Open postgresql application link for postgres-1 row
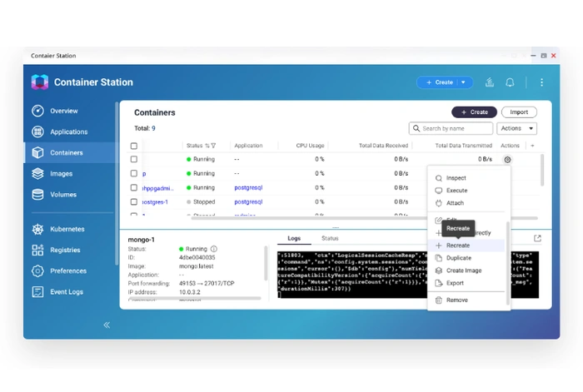This screenshot has width=583, height=392. coord(248,201)
